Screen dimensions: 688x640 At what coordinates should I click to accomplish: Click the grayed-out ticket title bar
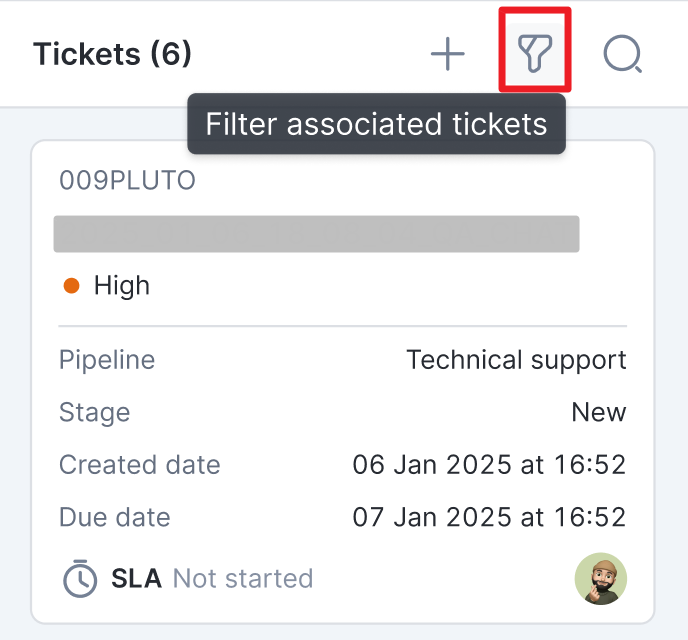point(316,233)
